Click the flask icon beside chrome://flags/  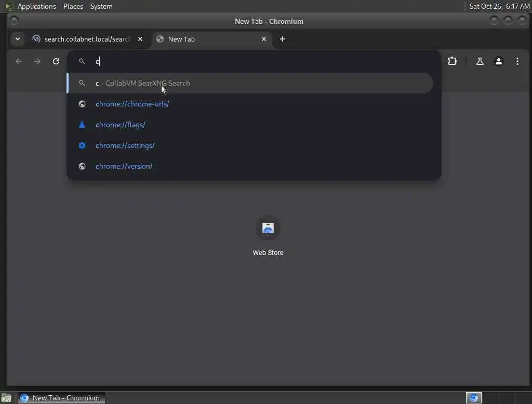point(82,125)
